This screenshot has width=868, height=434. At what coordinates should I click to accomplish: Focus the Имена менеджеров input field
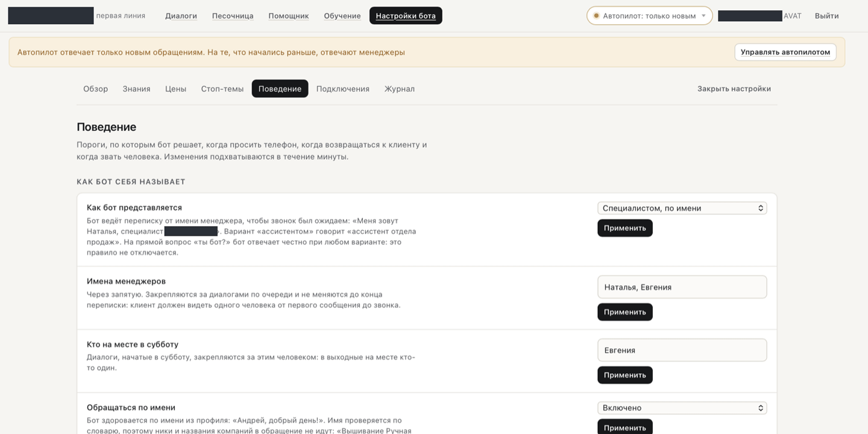click(x=682, y=287)
